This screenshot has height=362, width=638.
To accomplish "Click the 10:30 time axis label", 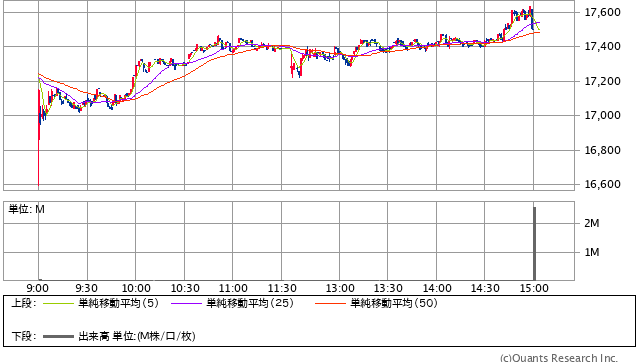I will tap(185, 288).
